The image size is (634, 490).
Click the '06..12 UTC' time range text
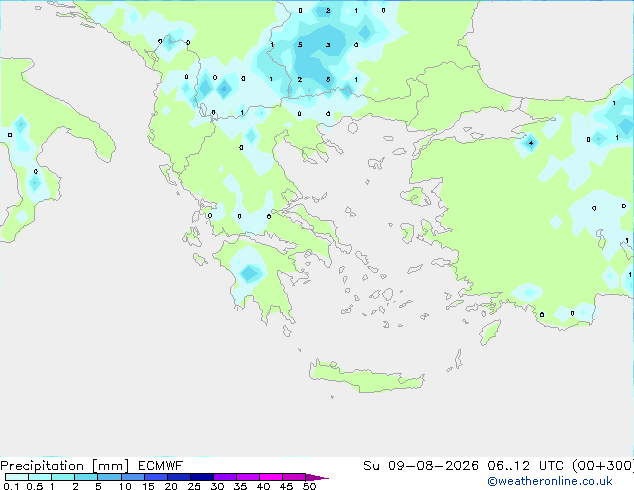pos(526,466)
